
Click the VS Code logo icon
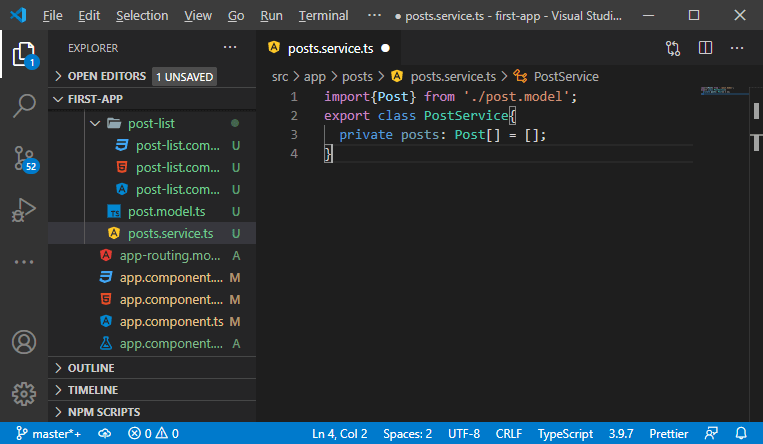(18, 15)
